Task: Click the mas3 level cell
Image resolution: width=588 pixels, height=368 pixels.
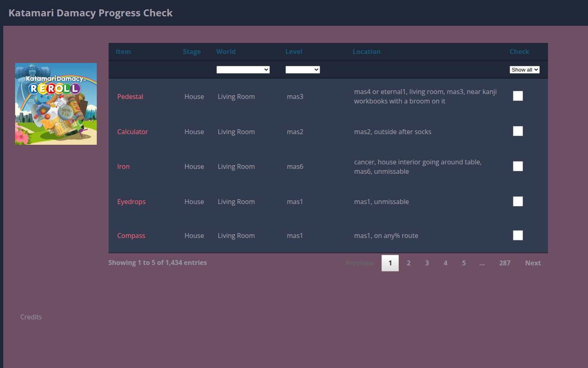Action: coord(295,96)
